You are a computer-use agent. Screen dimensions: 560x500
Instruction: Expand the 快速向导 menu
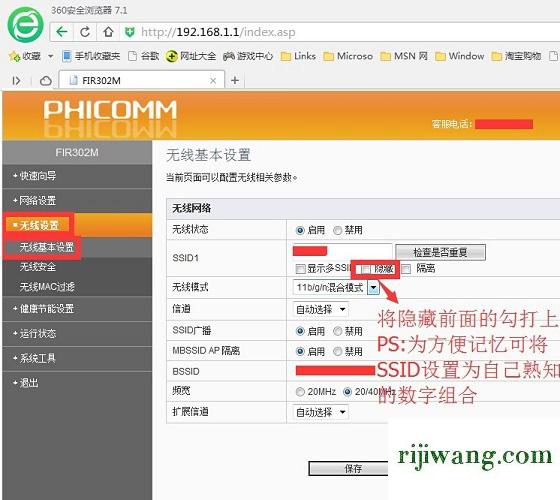[x=77, y=176]
